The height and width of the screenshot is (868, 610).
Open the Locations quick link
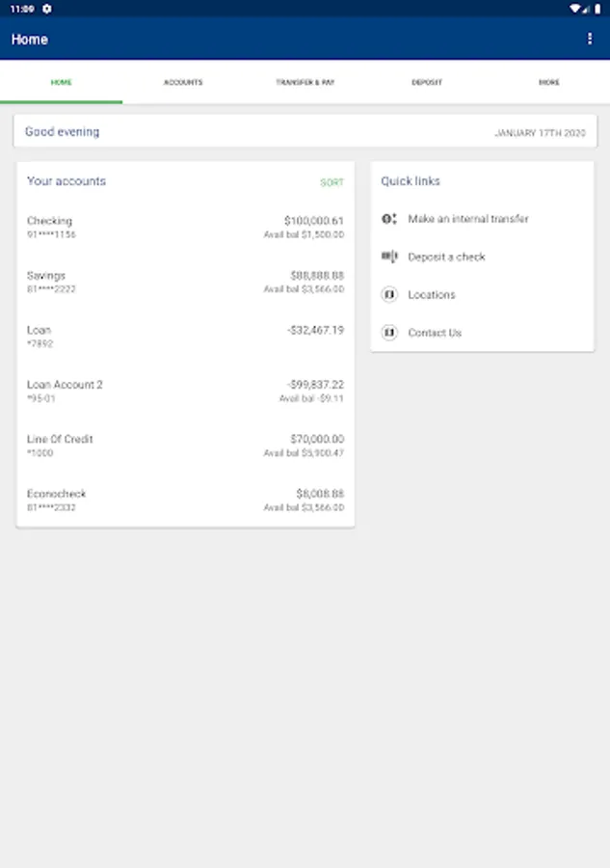pyautogui.click(x=432, y=295)
